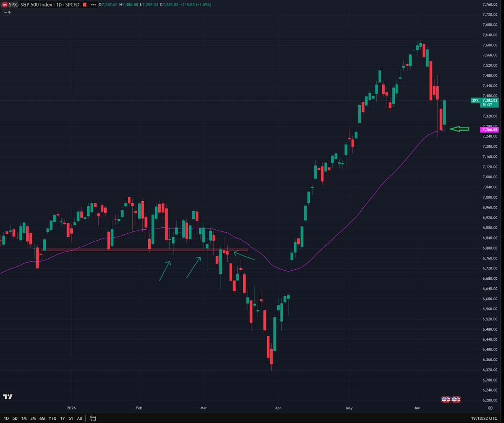Click the 6,800.00 price axis label
This screenshot has height=423, width=504.
pos(490,248)
